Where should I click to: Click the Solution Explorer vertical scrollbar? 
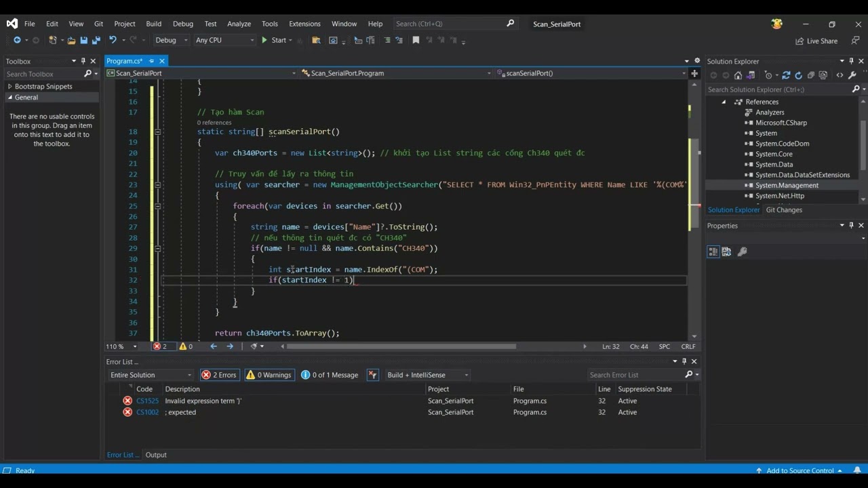(863, 146)
